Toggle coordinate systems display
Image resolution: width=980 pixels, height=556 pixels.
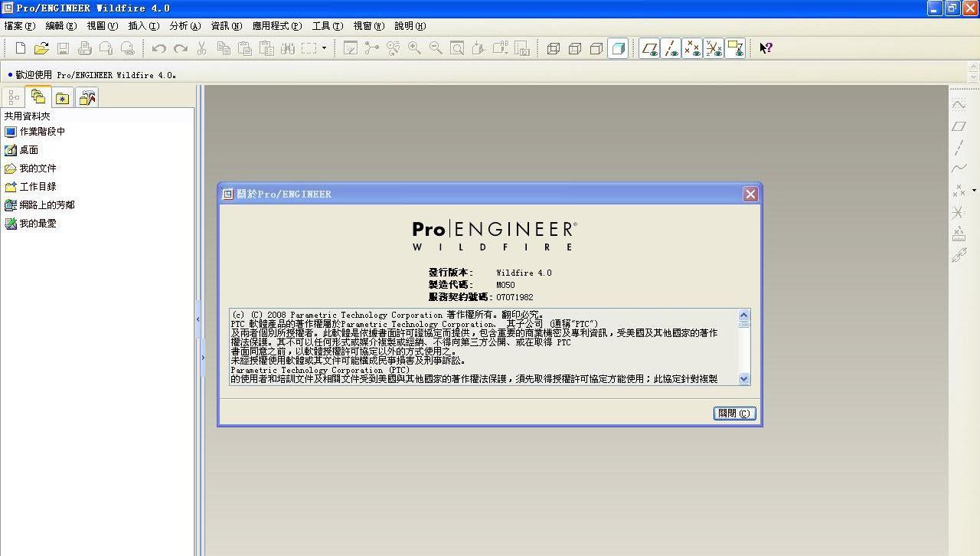coord(714,48)
